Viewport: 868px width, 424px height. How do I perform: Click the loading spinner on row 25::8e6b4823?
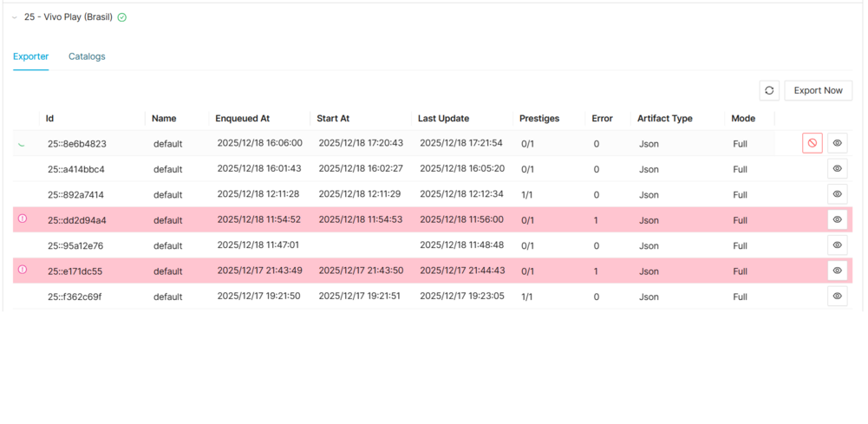point(22,144)
